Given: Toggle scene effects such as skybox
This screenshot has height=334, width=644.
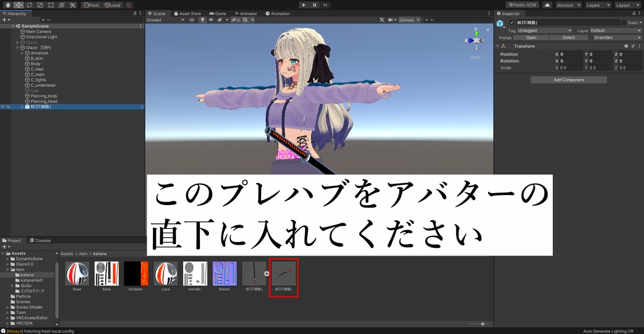Looking at the screenshot, I should 220,19.
